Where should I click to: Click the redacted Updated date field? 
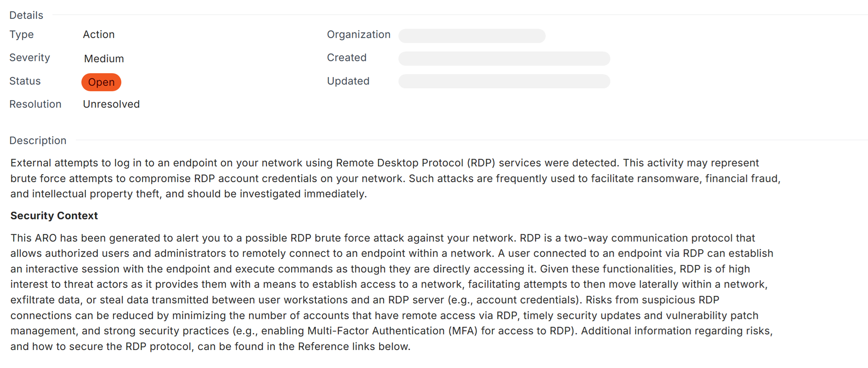click(504, 81)
